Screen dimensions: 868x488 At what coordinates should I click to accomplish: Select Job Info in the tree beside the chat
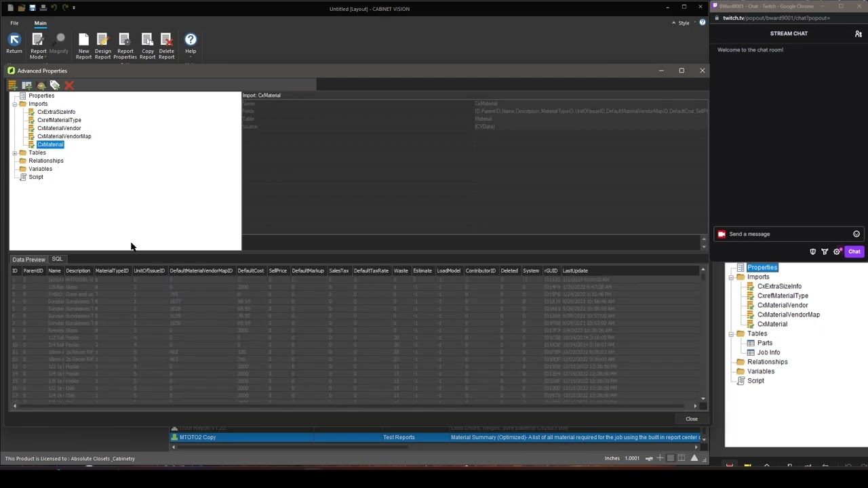[x=769, y=352]
